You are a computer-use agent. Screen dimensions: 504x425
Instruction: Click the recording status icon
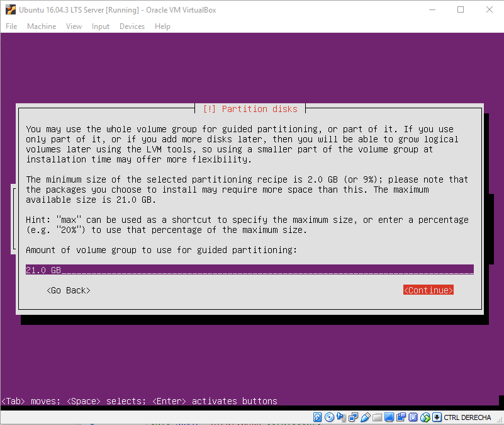tap(401, 417)
